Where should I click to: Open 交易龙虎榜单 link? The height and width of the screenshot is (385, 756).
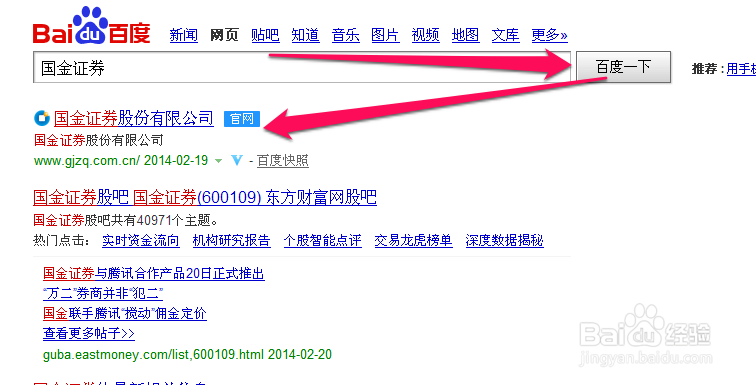pyautogui.click(x=413, y=240)
